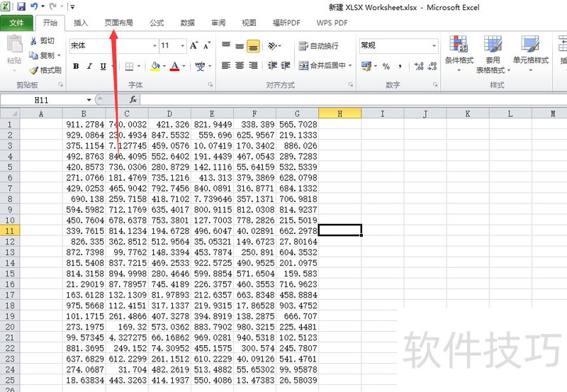Click cell containing 911.2784
The image size is (567, 392).
tap(84, 124)
